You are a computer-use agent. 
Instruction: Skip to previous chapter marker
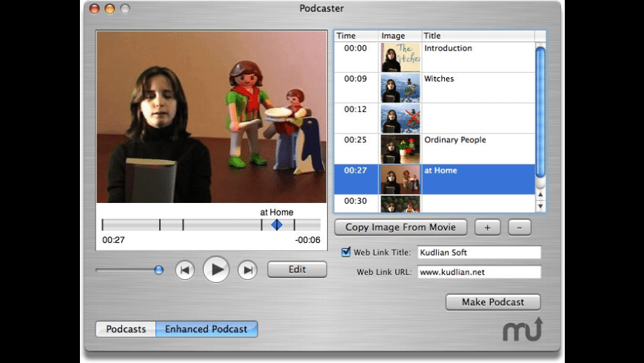click(185, 270)
